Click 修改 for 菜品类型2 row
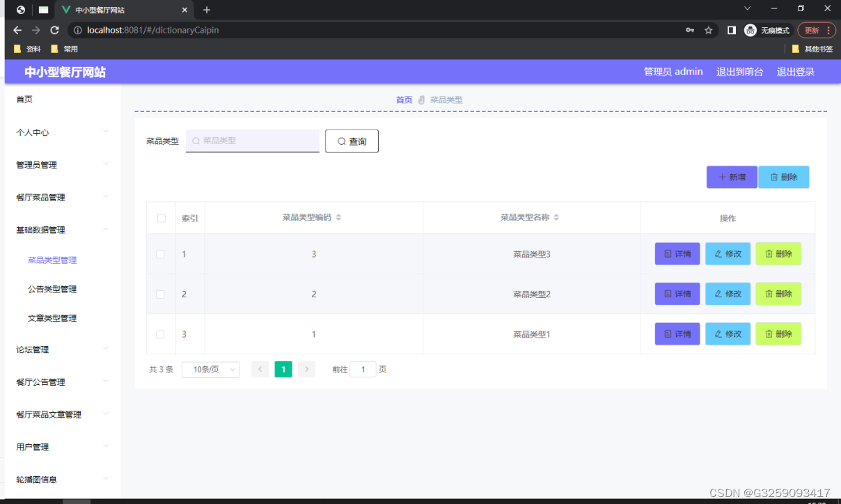 pos(728,294)
